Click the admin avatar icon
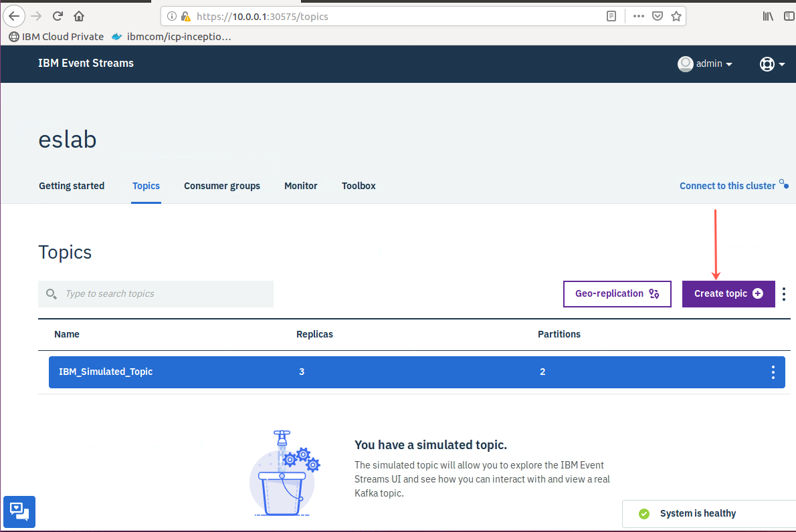This screenshot has width=796, height=532. 686,64
